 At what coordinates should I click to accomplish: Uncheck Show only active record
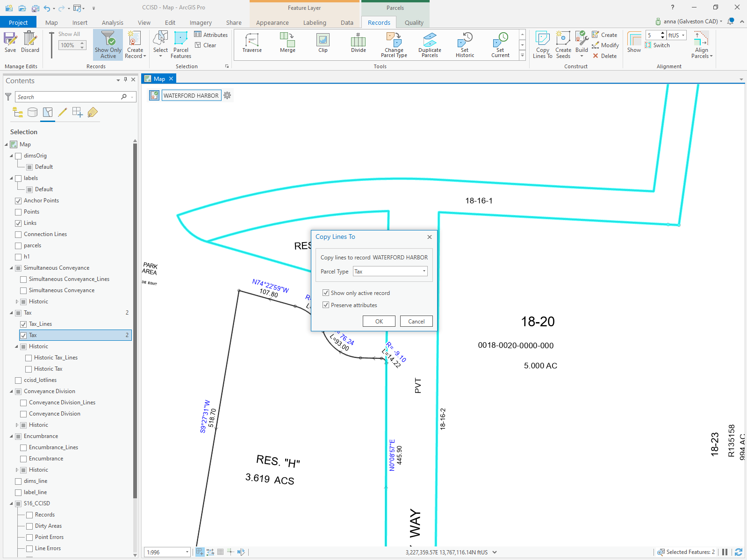tap(326, 293)
